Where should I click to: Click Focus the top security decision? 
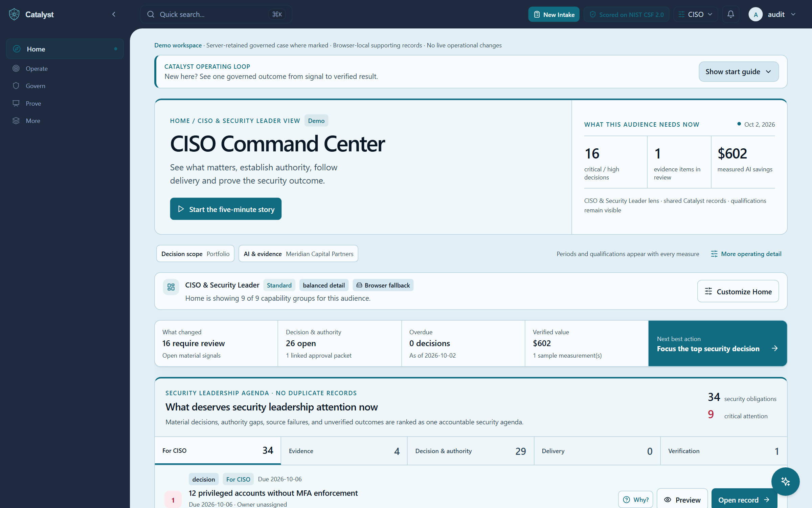718,343
